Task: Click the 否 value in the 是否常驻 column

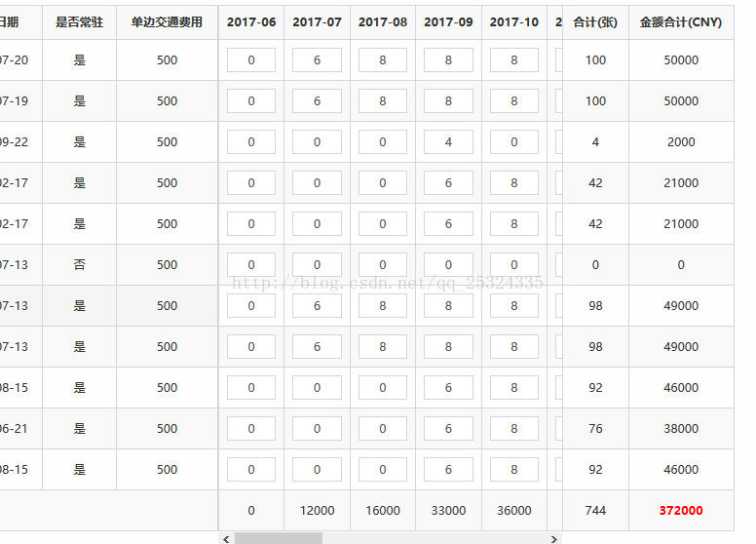Action: 80,265
